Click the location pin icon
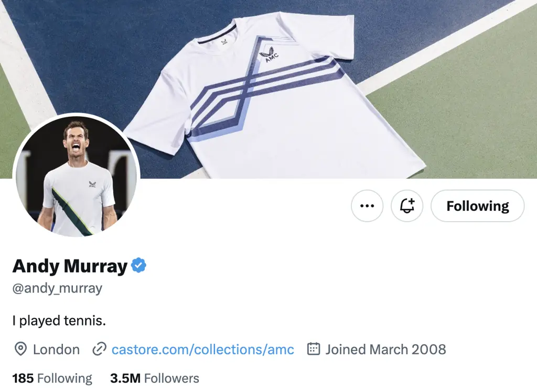The image size is (537, 392). pos(20,350)
